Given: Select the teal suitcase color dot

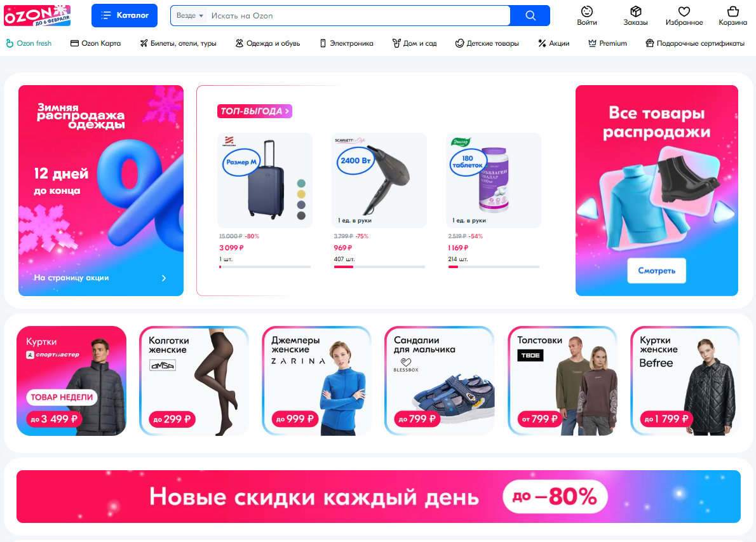Looking at the screenshot, I should point(301,183).
